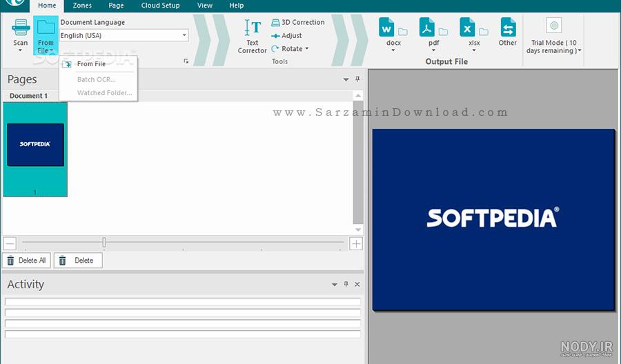
Task: Pin the Activity panel
Action: [346, 284]
